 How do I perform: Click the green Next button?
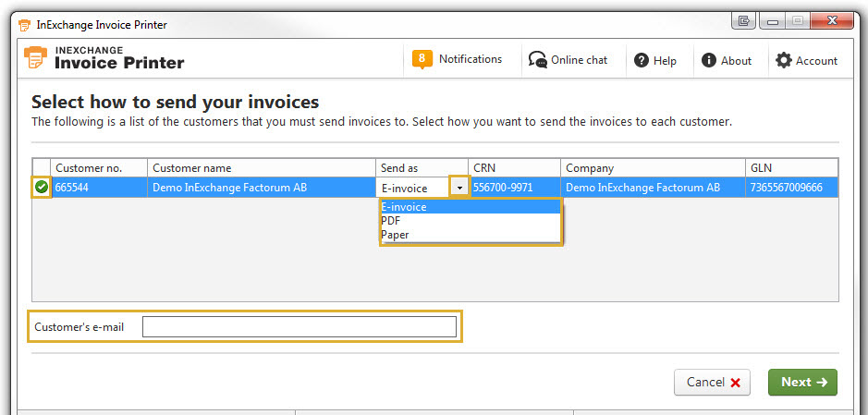(802, 383)
